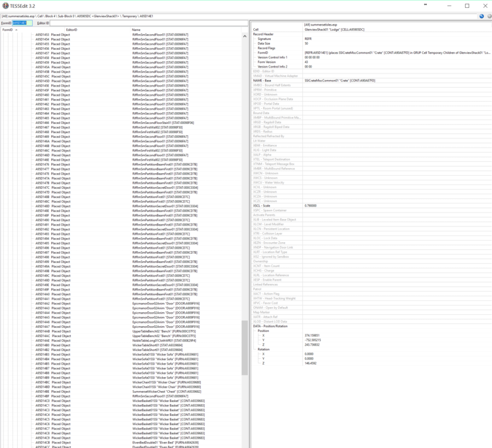Click the XSCL - Scale field row
Screen dimensions: 492x448
(x=371, y=205)
